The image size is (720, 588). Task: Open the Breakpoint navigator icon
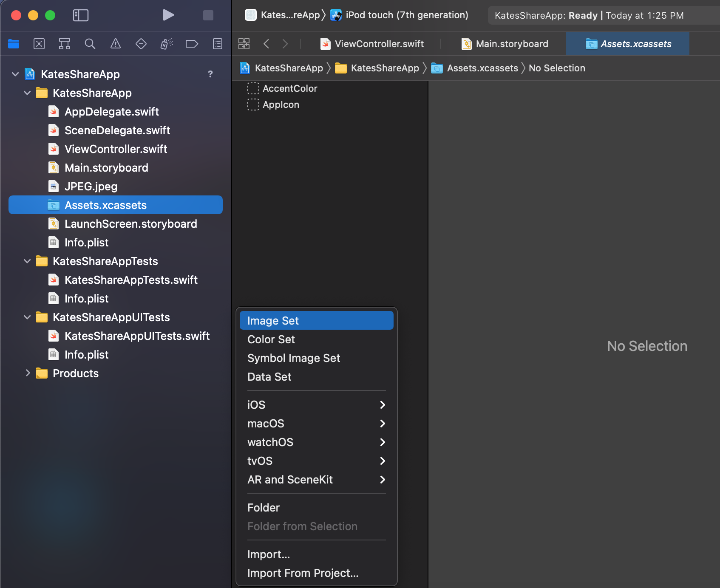coord(192,44)
